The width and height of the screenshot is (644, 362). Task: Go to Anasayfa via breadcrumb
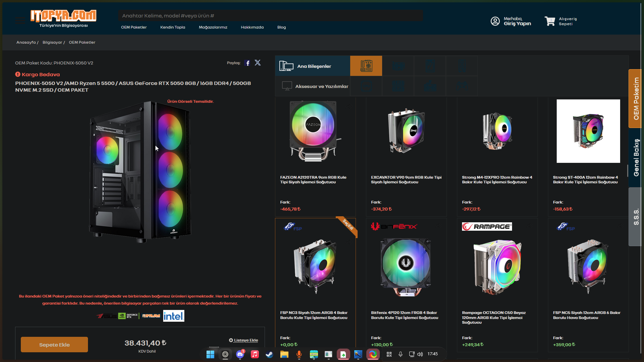26,42
